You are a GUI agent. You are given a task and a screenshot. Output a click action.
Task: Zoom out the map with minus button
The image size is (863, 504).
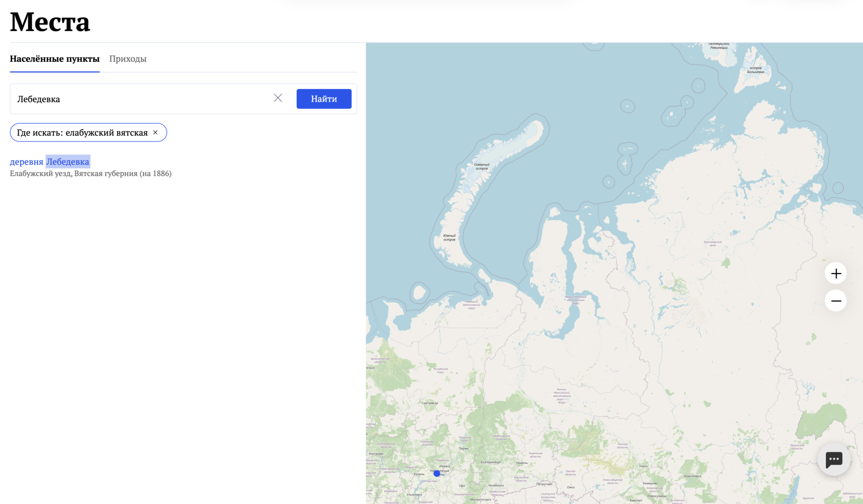point(836,301)
